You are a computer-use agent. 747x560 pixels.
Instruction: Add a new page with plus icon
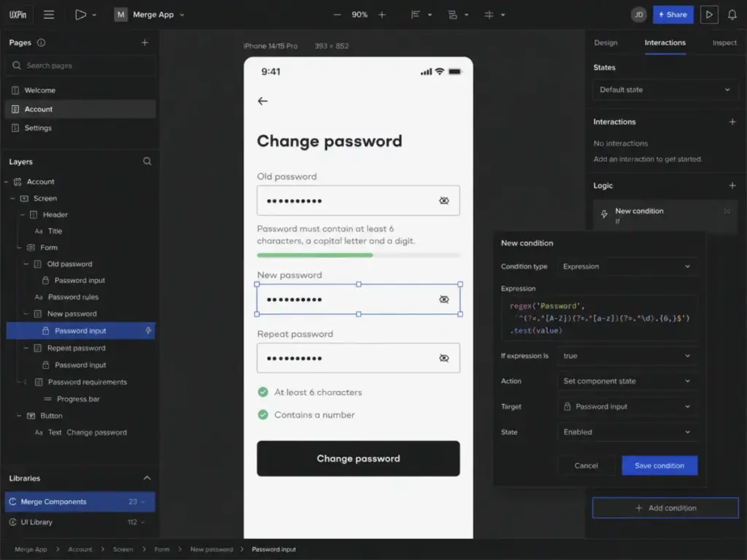(145, 43)
